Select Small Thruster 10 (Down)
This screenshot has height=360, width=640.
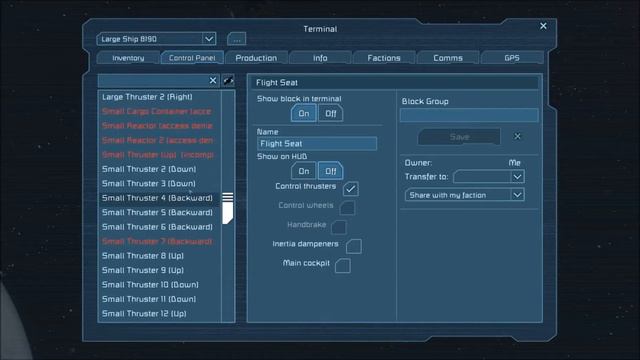160,285
